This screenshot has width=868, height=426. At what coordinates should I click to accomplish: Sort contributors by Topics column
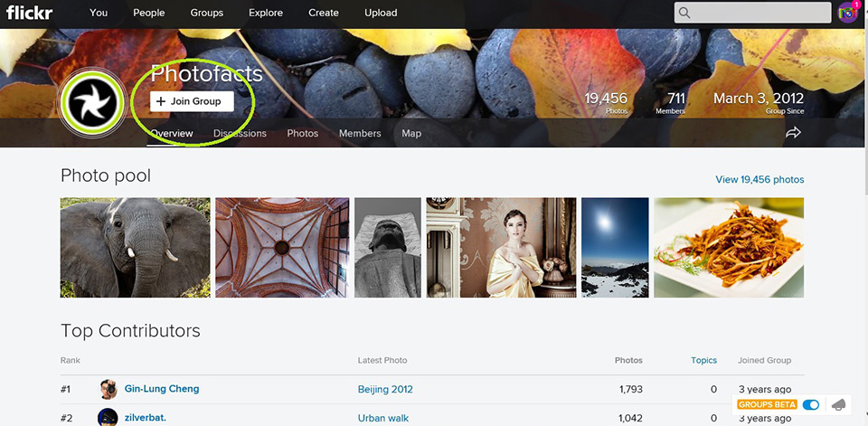[x=703, y=361]
